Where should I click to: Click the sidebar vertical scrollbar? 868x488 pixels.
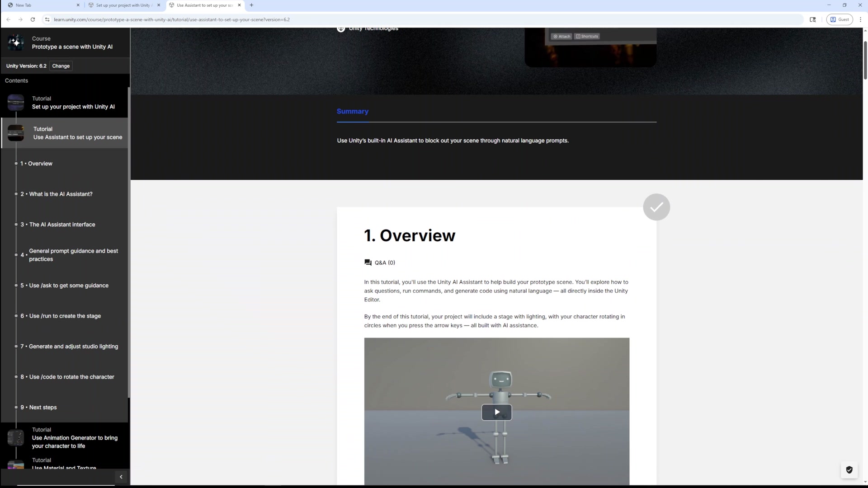129,242
